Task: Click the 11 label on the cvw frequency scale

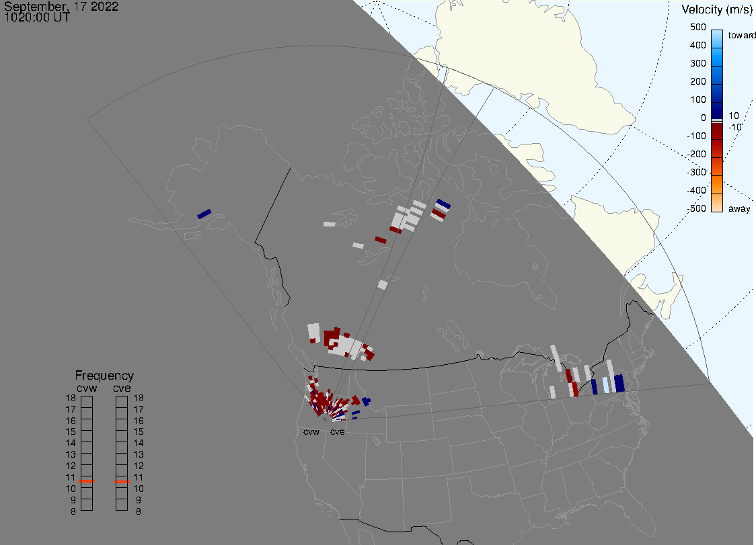Action: pyautogui.click(x=71, y=478)
